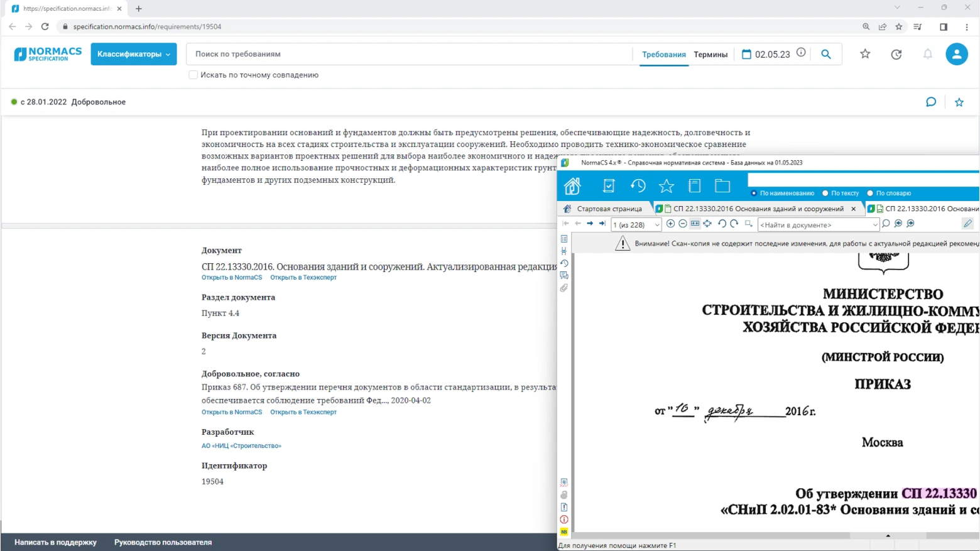The height and width of the screenshot is (551, 980).
Task: Click 'Написать в поддержку' footer link
Action: (55, 542)
